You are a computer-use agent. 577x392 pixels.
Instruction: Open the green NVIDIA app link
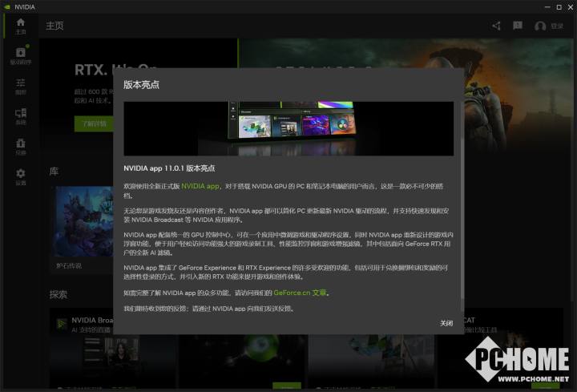[x=200, y=186]
